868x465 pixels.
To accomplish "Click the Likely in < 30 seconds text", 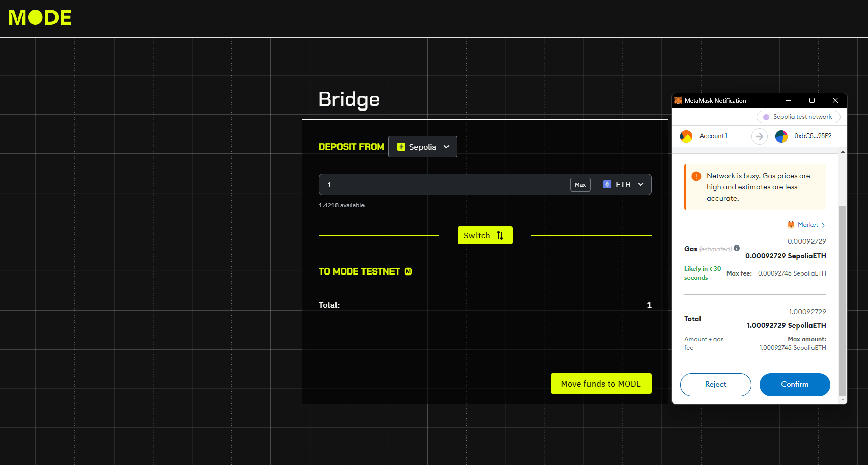I will 703,273.
